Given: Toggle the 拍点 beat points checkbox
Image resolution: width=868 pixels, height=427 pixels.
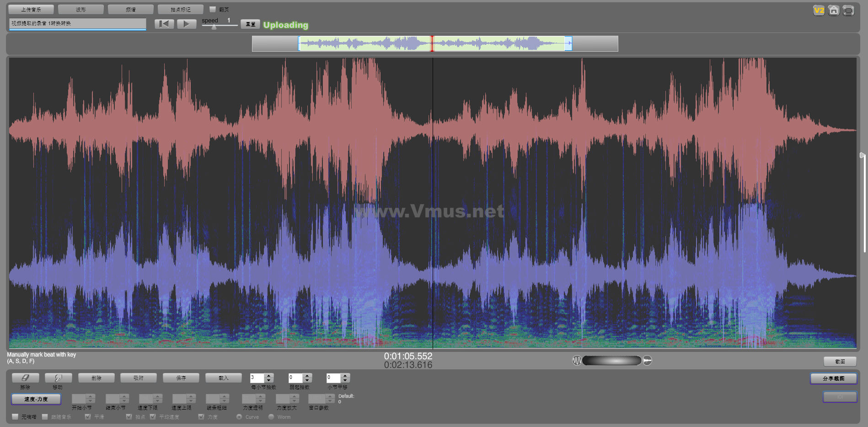Looking at the screenshot, I should click(x=129, y=416).
